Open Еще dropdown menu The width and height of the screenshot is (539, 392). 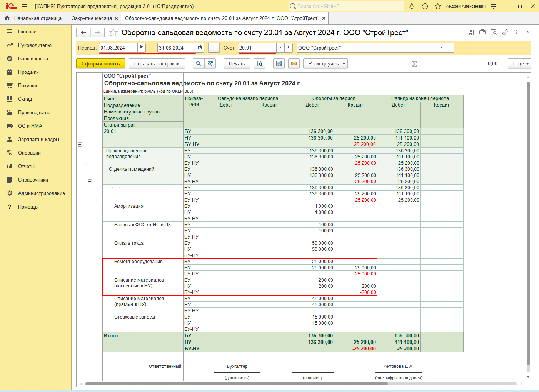(519, 63)
